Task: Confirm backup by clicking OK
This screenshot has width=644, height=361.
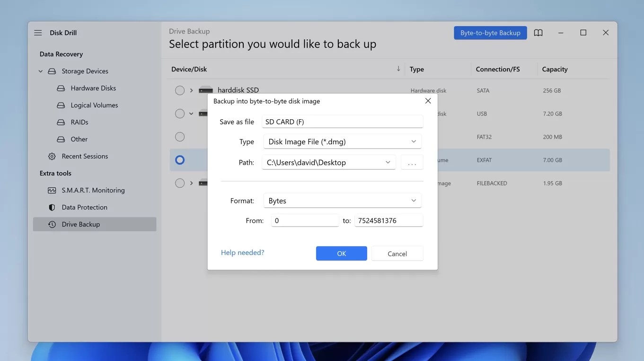Action: [x=341, y=253]
